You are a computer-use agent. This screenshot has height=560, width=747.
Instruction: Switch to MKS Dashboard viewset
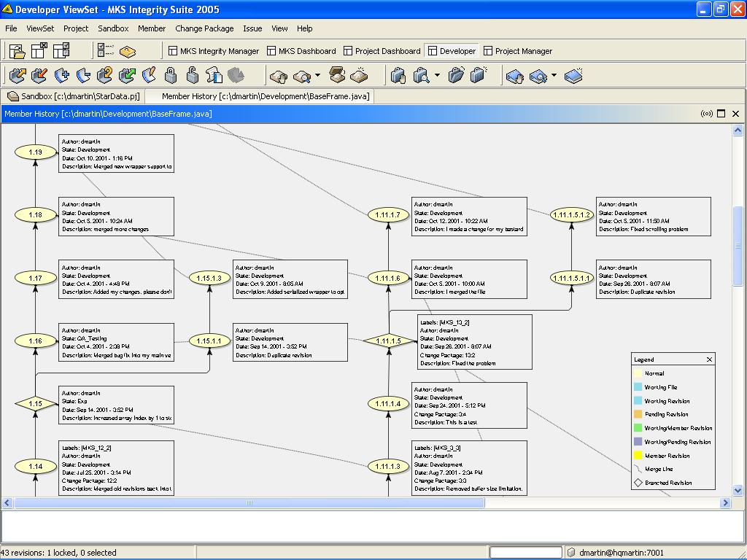[x=301, y=51]
